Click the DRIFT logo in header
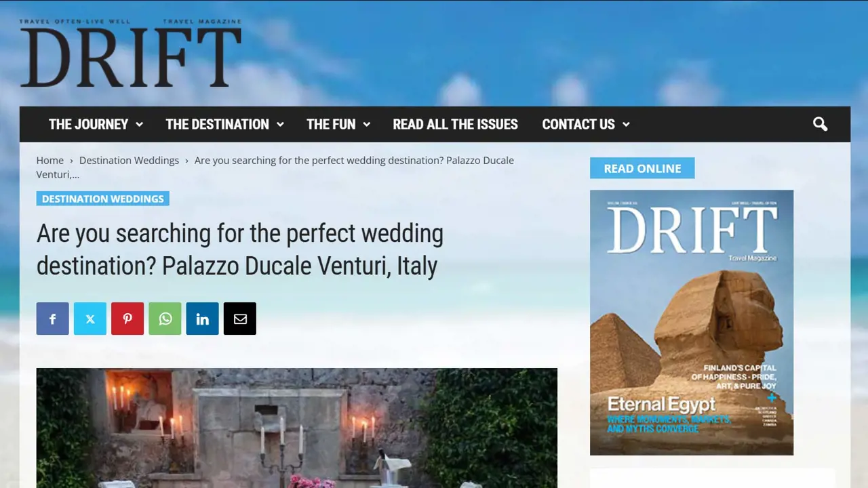Screen dimensions: 868x488 click(x=130, y=54)
